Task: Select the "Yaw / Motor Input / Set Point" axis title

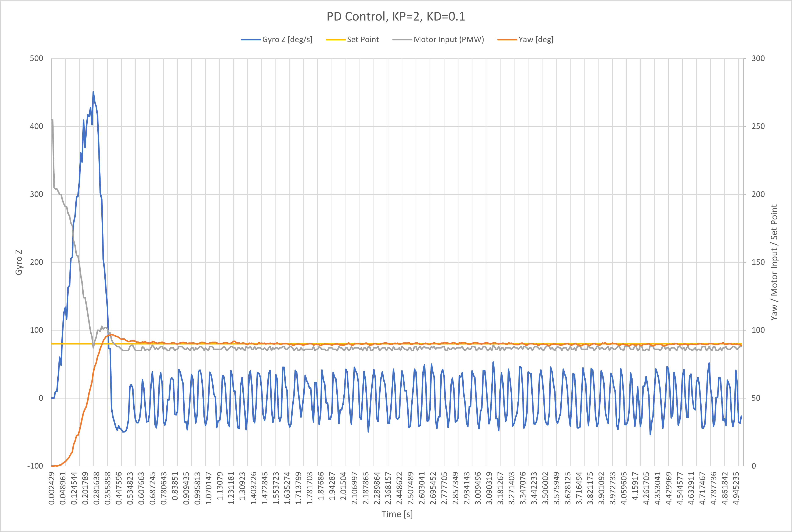Action: coord(774,262)
